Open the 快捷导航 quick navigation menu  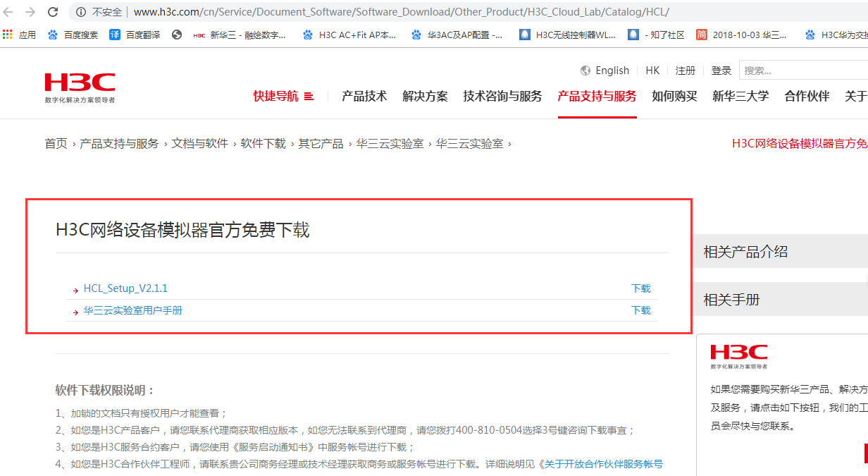283,96
